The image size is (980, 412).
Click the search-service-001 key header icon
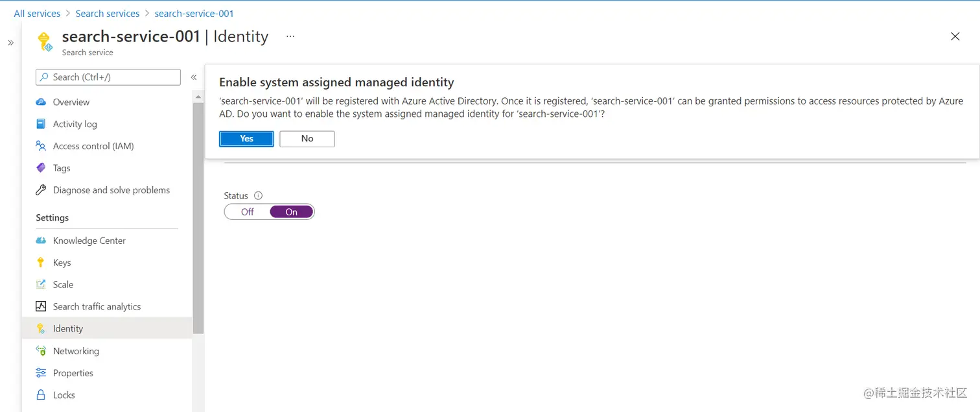coord(44,42)
